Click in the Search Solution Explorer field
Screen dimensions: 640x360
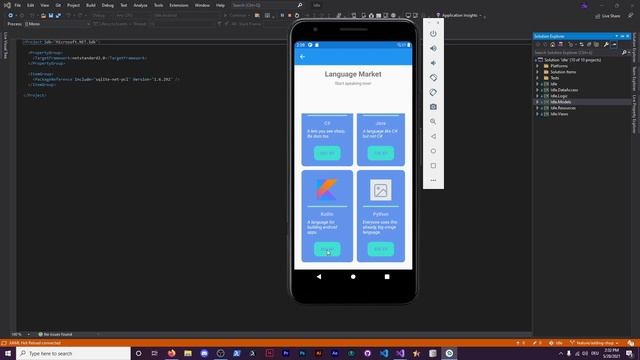tap(577, 53)
